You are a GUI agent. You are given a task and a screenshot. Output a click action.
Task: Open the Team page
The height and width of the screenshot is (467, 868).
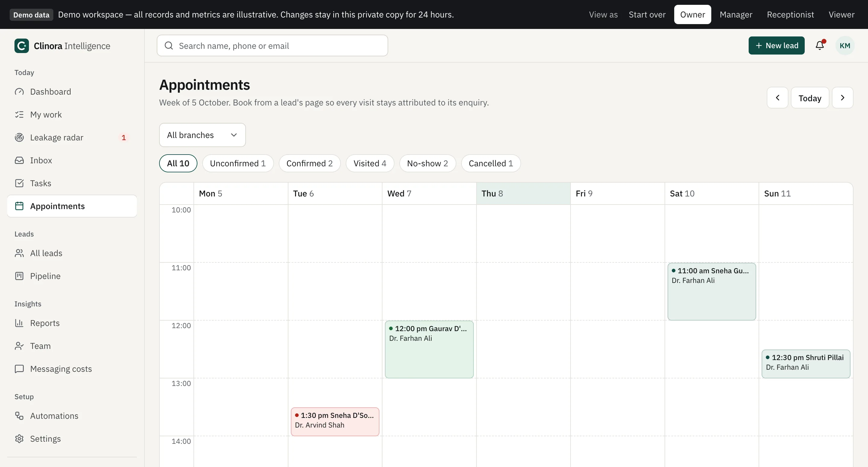click(72, 346)
